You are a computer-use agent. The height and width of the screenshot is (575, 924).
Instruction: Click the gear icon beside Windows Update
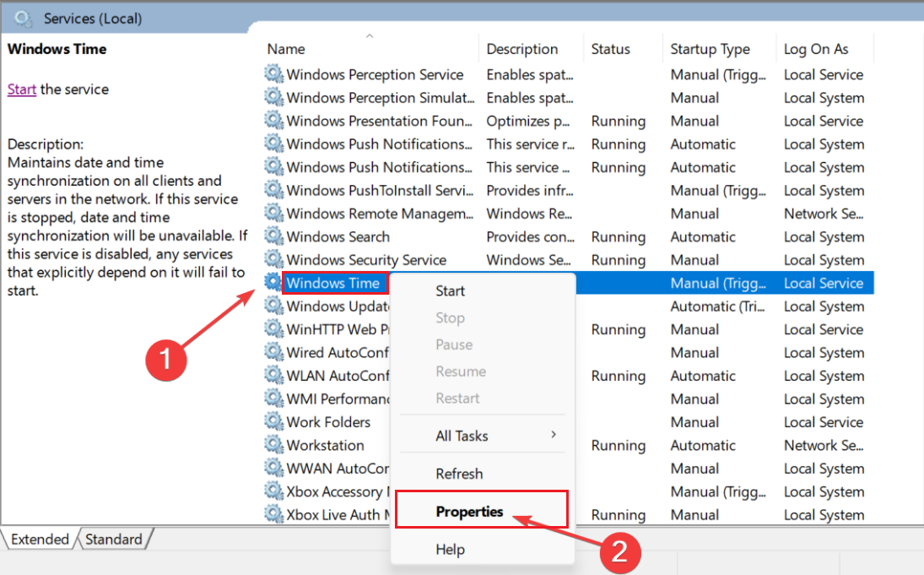pos(273,306)
